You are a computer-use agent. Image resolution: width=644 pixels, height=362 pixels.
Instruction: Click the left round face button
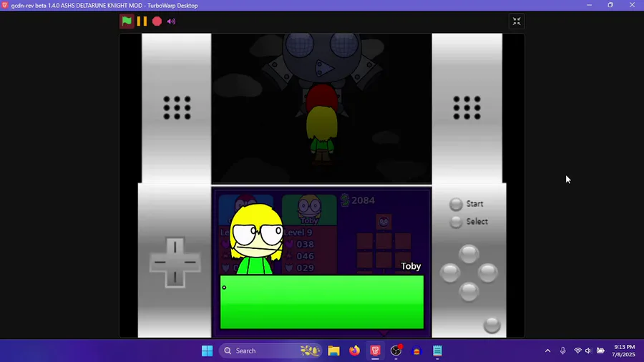pos(450,273)
